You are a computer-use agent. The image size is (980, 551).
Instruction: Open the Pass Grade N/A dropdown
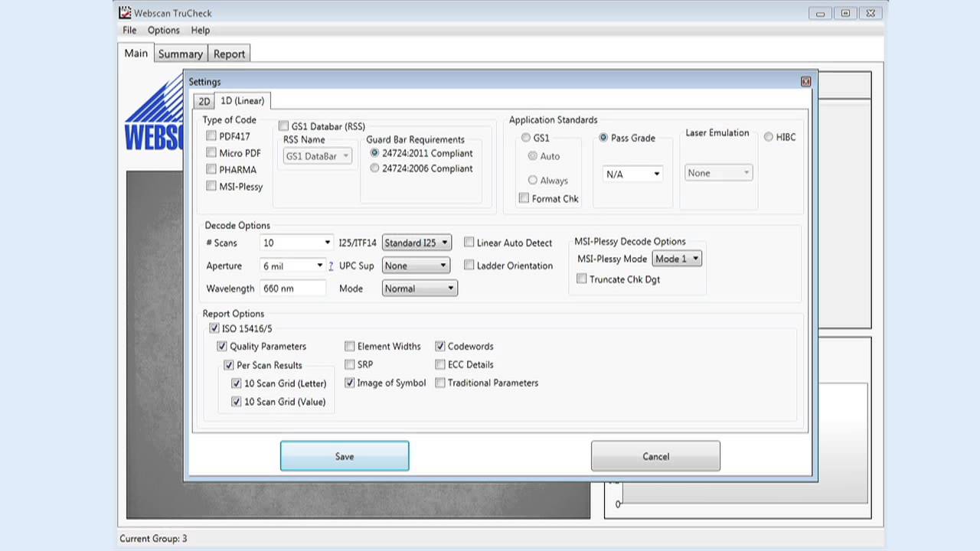pos(632,174)
